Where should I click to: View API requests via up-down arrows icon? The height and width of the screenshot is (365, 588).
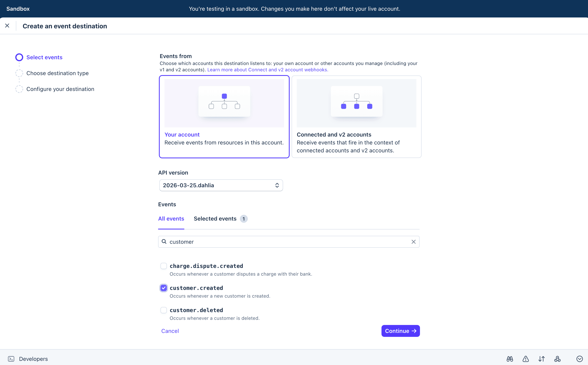click(x=541, y=359)
